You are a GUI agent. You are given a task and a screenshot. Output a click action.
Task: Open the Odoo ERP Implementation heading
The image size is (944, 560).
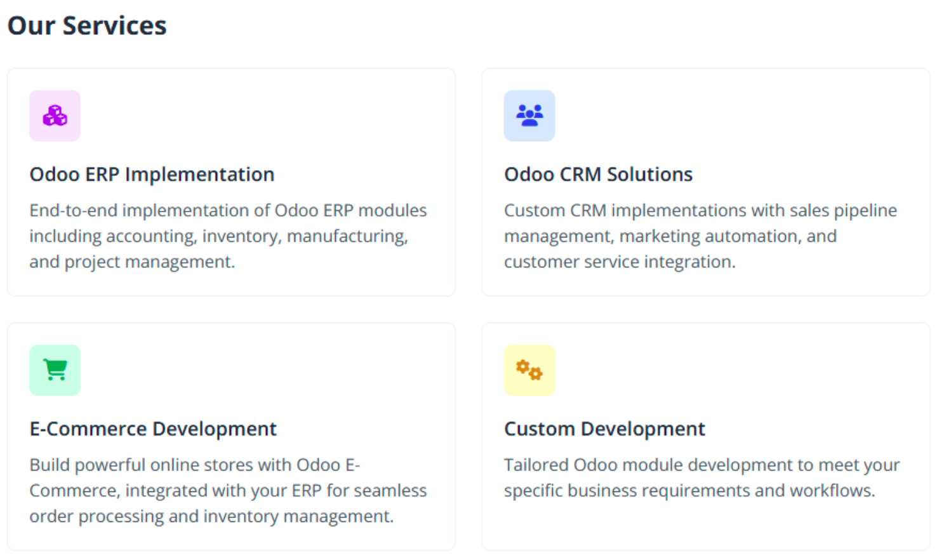tap(152, 175)
